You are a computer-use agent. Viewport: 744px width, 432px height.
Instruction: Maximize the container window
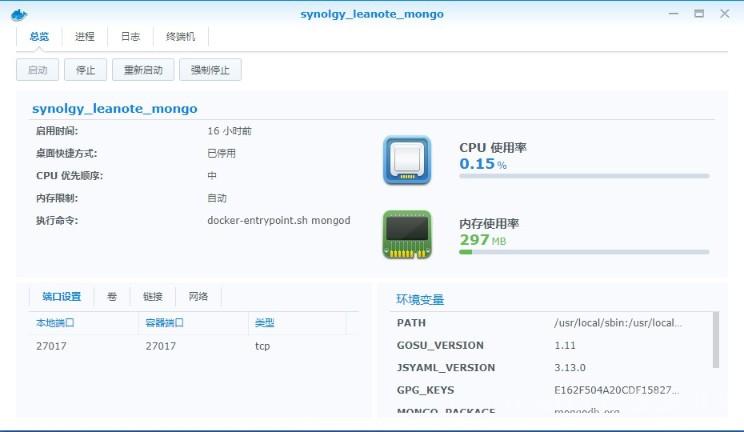point(699,14)
